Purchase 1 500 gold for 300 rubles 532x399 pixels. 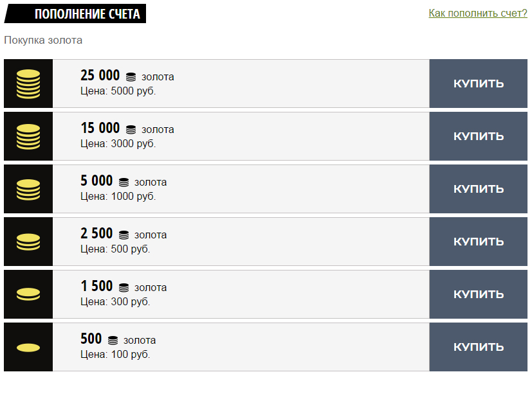pyautogui.click(x=478, y=294)
